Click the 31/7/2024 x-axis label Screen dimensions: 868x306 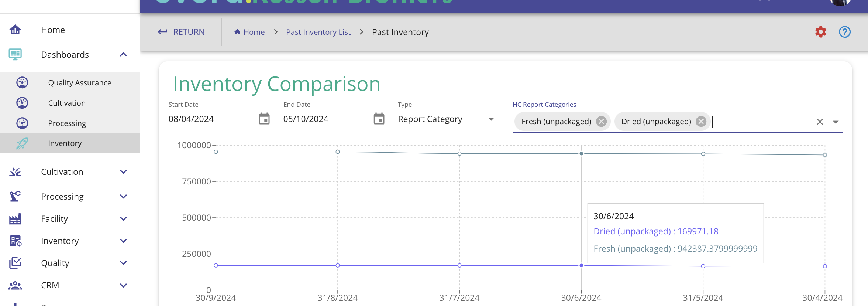click(x=459, y=298)
